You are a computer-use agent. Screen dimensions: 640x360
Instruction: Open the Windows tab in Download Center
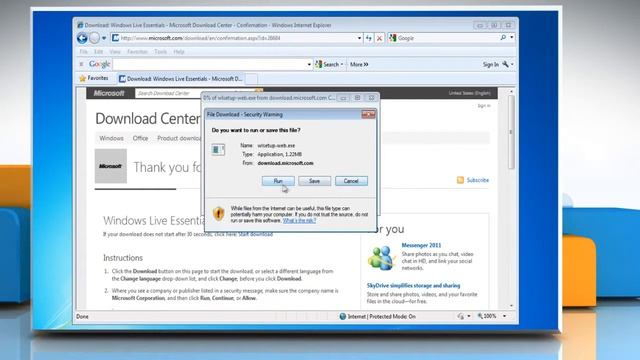111,138
